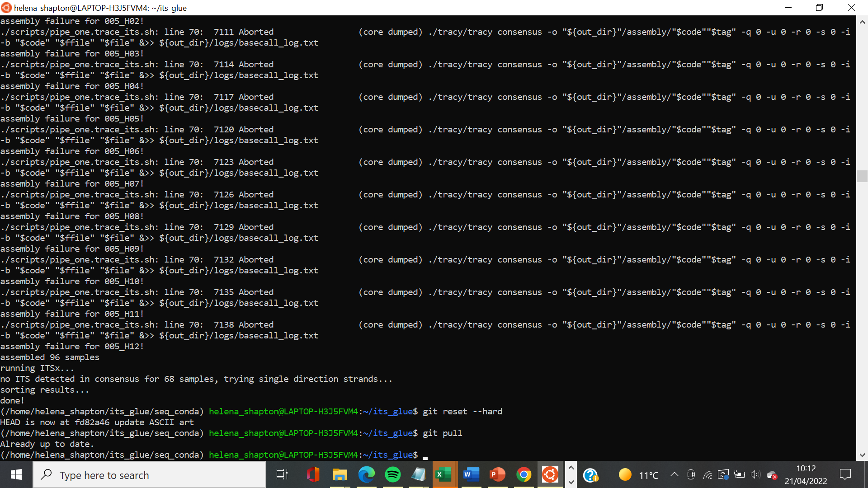The height and width of the screenshot is (488, 868).
Task: Open the Windows Start menu
Action: coord(16,474)
